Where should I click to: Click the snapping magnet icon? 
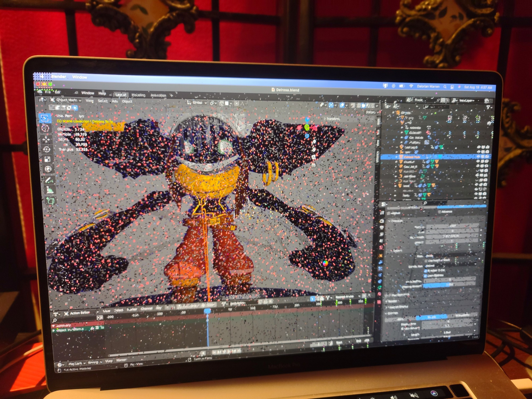pyautogui.click(x=222, y=103)
